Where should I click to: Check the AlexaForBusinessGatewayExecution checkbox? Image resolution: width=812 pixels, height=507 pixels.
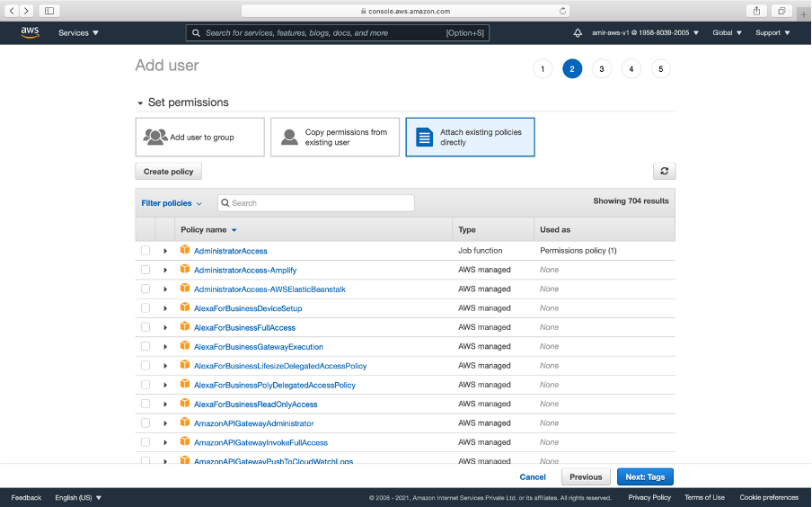pos(146,346)
